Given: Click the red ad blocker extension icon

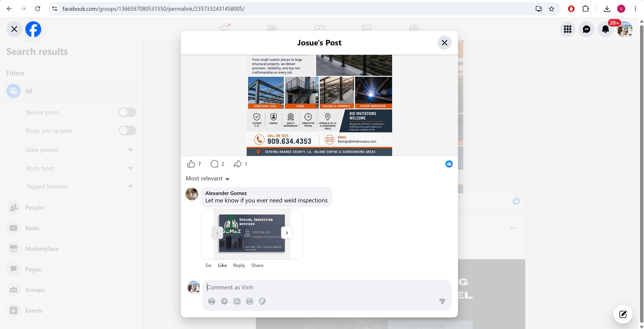Looking at the screenshot, I should coord(571,9).
